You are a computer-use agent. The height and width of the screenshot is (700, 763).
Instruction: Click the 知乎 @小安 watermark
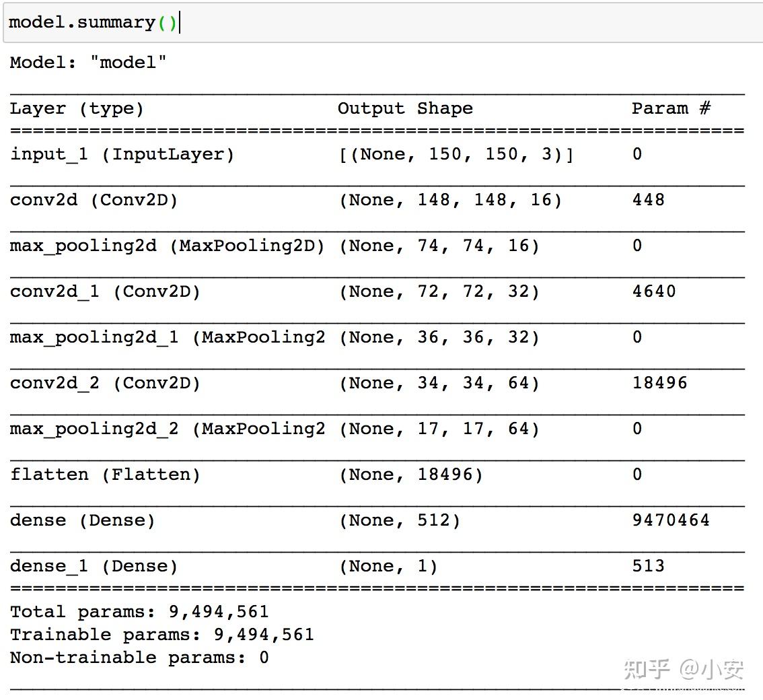[684, 669]
